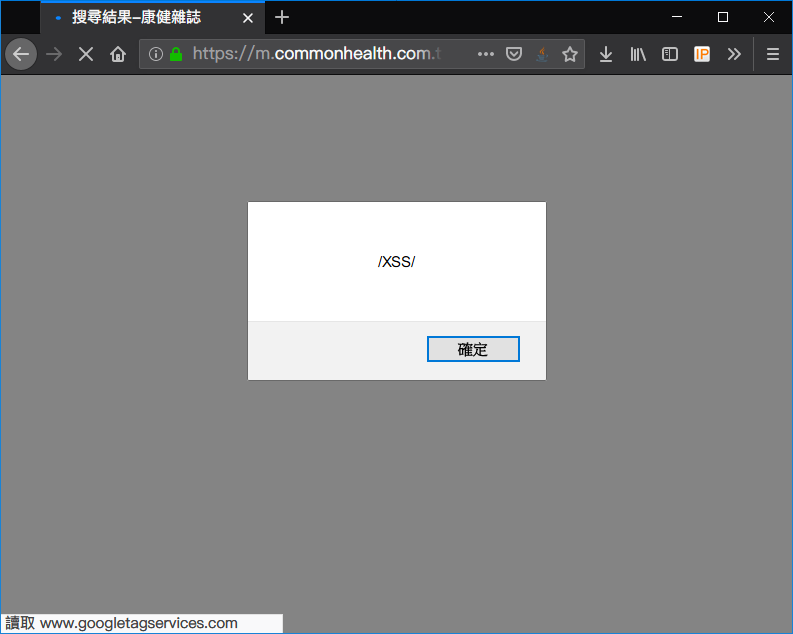Viewport: 793px width, 634px height.
Task: Show site information via the info icon
Action: (156, 54)
